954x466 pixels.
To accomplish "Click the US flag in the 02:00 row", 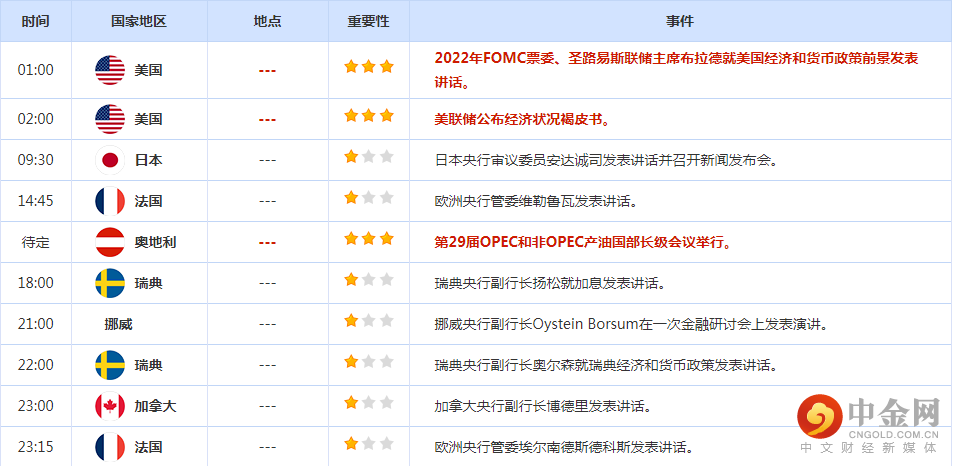I will 110,119.
